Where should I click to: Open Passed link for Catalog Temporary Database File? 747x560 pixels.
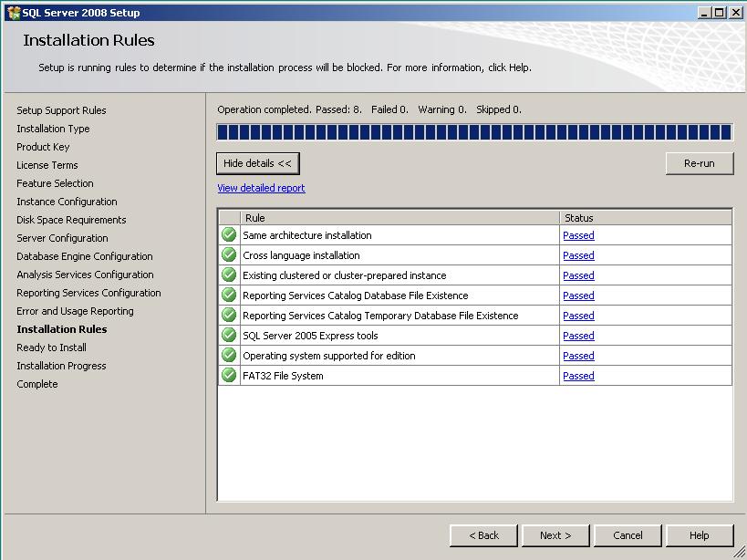(578, 316)
